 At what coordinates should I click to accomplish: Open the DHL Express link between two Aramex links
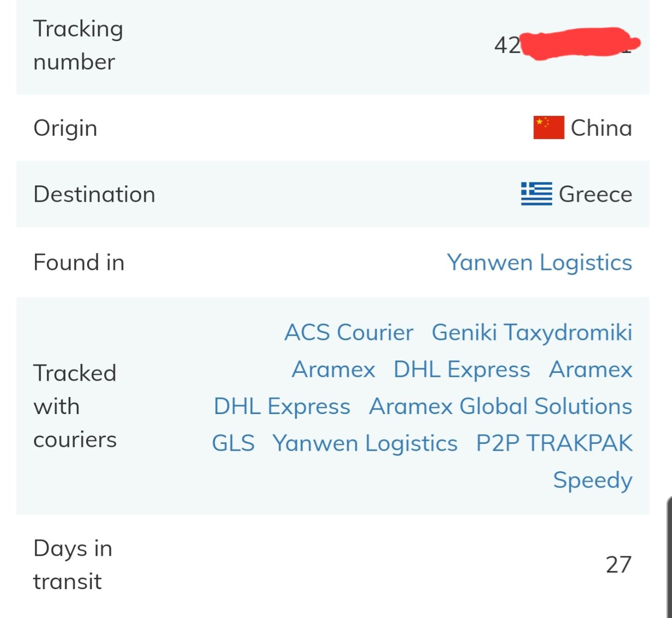point(462,369)
